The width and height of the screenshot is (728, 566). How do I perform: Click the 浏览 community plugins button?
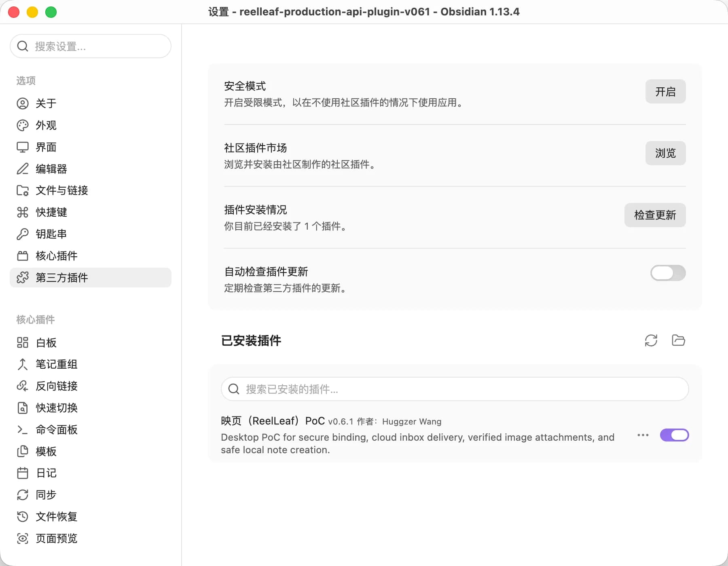[x=666, y=153]
